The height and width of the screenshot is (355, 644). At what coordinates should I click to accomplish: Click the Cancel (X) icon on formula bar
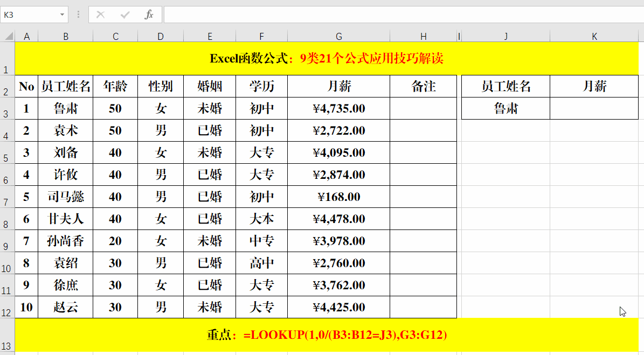[100, 15]
